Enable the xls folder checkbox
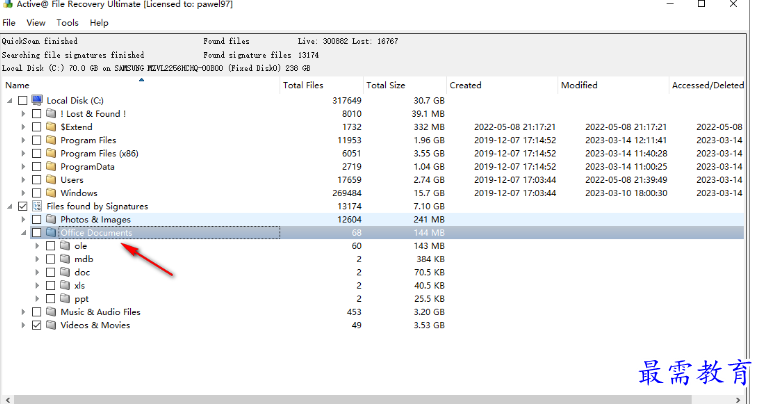The image size is (760, 404). point(50,285)
